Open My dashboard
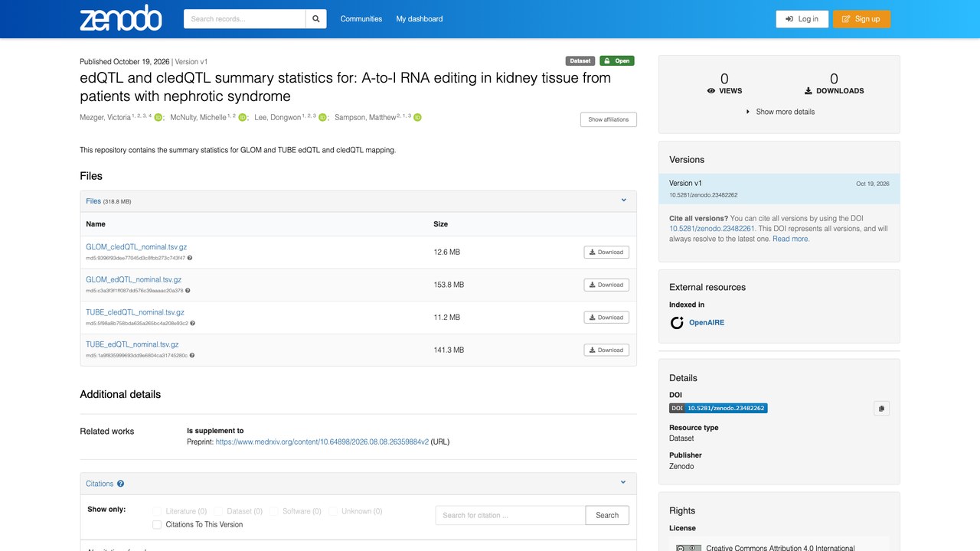This screenshot has height=551, width=980. click(x=420, y=19)
